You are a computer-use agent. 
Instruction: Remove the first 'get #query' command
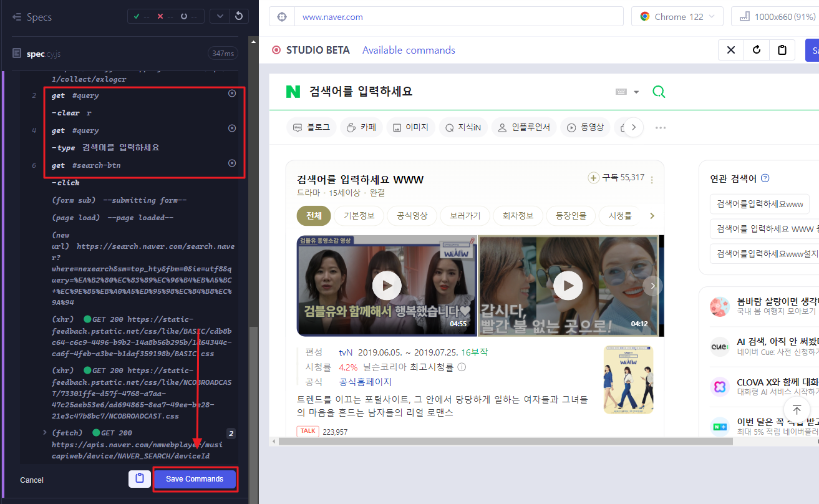(x=232, y=93)
